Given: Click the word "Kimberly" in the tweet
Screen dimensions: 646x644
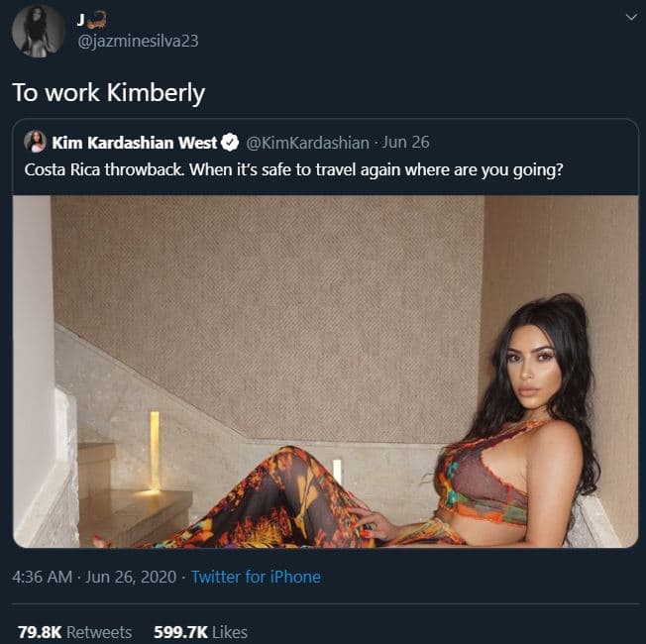Looking at the screenshot, I should point(159,92).
